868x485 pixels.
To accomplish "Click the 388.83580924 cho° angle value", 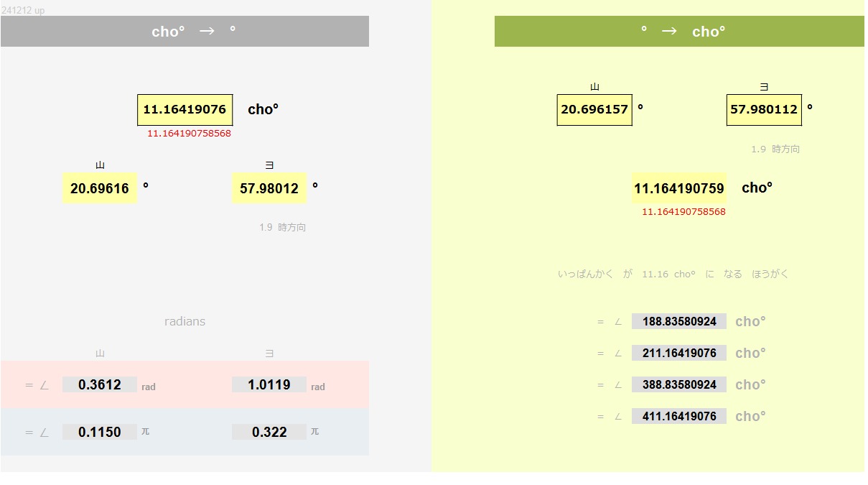I will [x=679, y=384].
